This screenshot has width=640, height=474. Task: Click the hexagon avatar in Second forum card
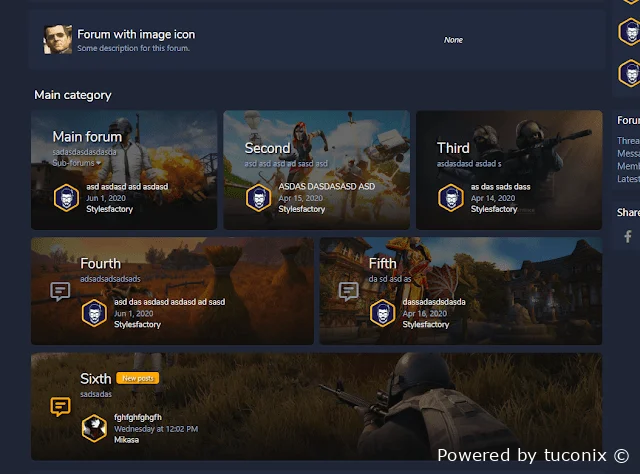point(258,198)
